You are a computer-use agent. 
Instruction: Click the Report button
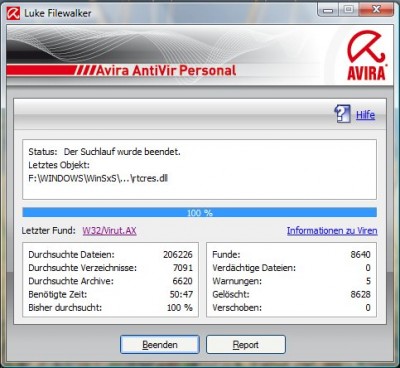(x=246, y=344)
